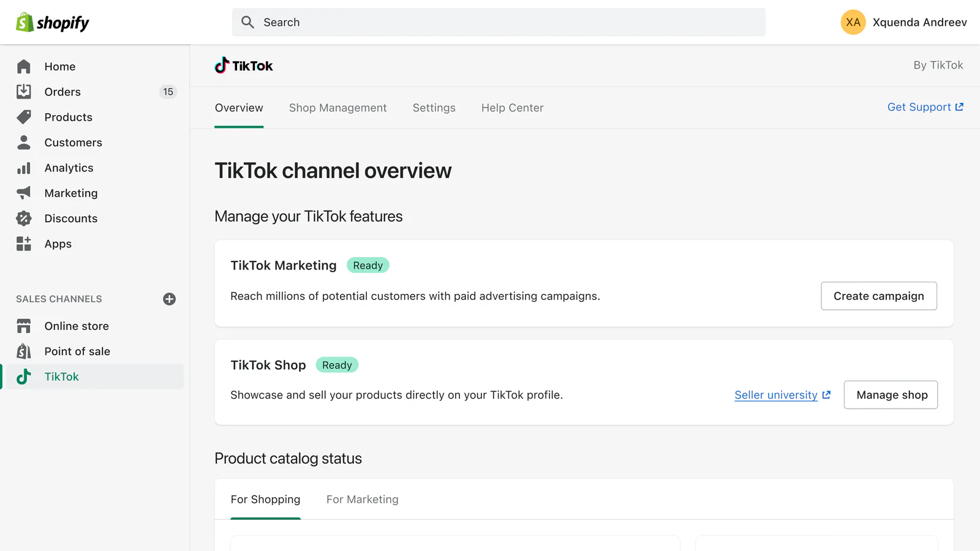This screenshot has width=980, height=551.
Task: Click the Shopify logo
Action: (51, 22)
